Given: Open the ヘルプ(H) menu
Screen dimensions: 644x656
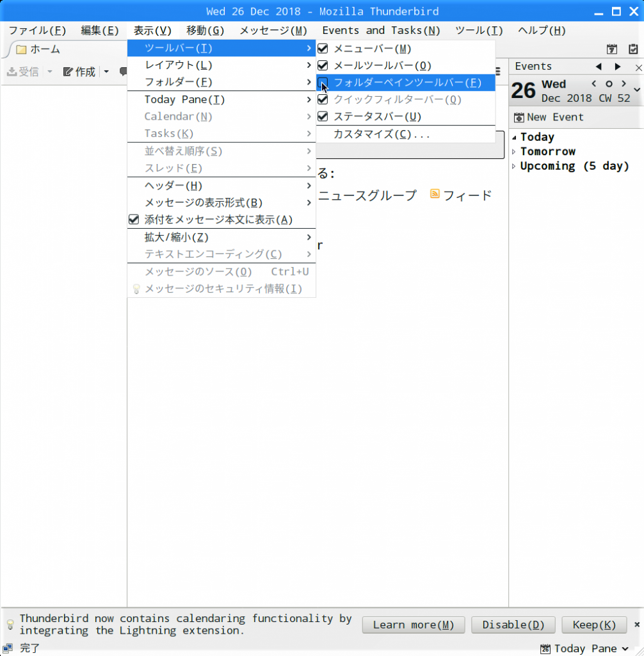Looking at the screenshot, I should tap(542, 31).
